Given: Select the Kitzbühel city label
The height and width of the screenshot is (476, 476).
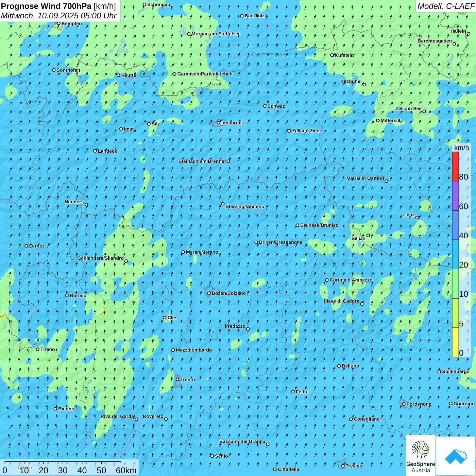Looking at the screenshot, I should (351, 81).
